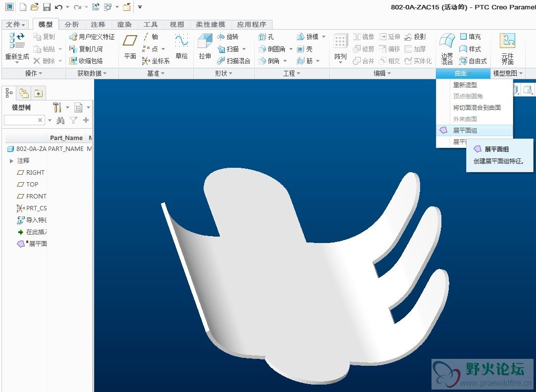Switch to the 注释 (Annotate) ribbon tab

[x=98, y=24]
